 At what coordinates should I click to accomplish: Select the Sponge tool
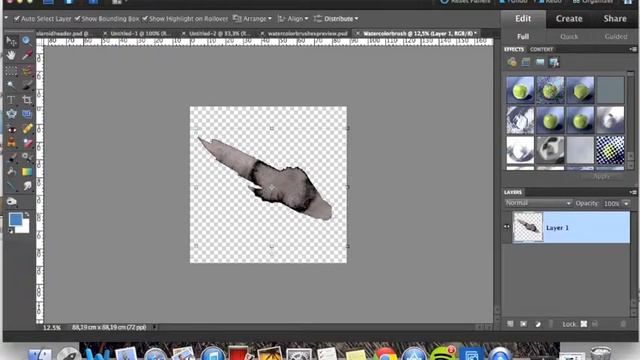(11, 202)
